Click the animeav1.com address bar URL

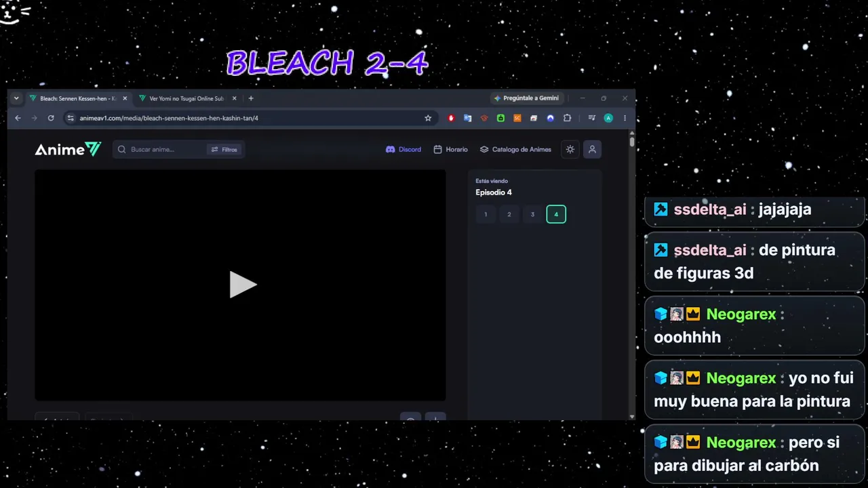[169, 118]
